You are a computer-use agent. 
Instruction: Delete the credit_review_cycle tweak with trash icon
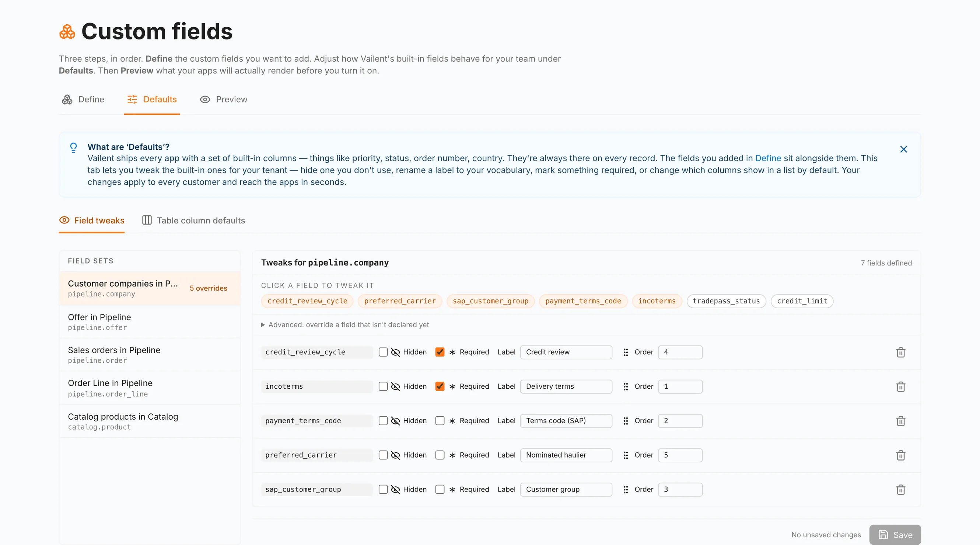pos(900,352)
